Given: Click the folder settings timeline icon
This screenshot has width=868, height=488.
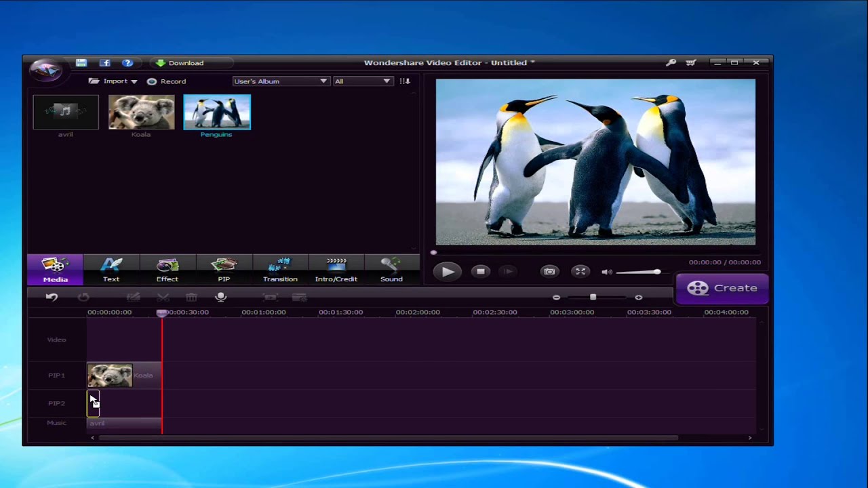Looking at the screenshot, I should point(299,297).
